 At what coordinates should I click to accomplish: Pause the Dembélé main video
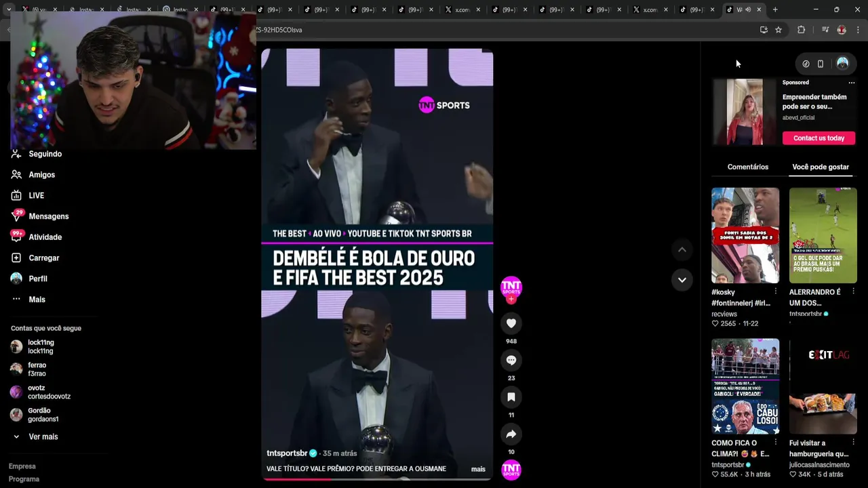pos(377,264)
